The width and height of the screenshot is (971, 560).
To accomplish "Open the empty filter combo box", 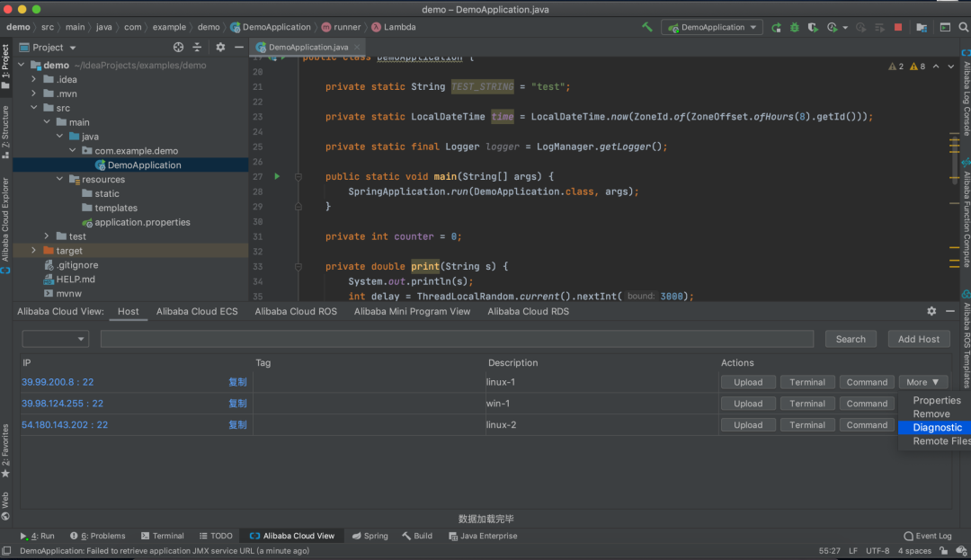I will (x=55, y=339).
